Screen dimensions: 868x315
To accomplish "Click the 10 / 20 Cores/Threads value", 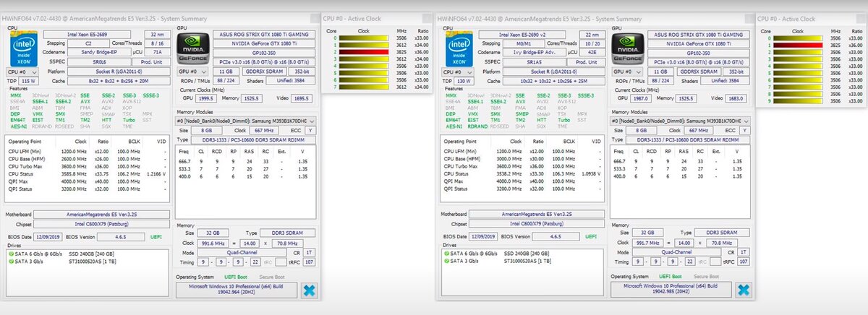I will point(592,43).
